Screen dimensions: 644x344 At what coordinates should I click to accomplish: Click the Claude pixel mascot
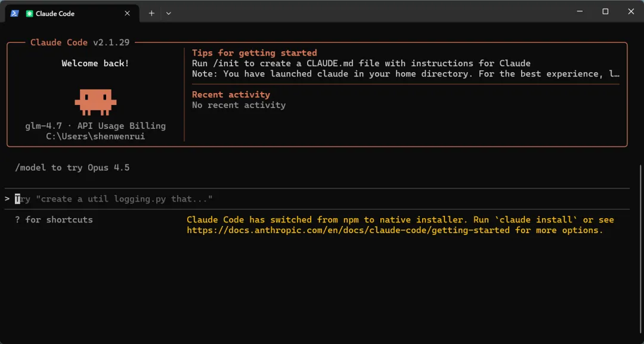(x=95, y=102)
